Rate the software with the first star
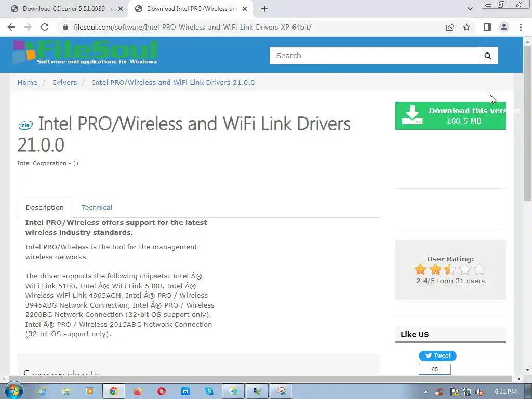 tap(420, 270)
